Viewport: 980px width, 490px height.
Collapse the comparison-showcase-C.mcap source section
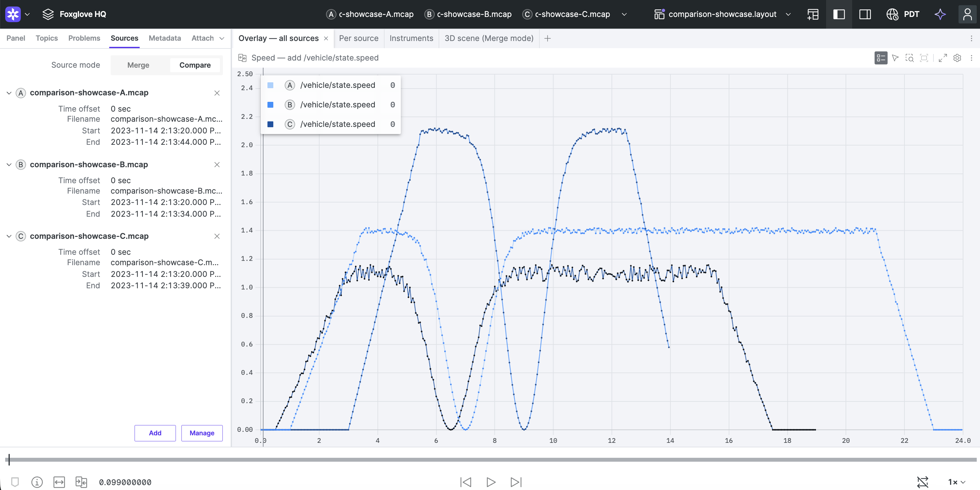pyautogui.click(x=9, y=236)
